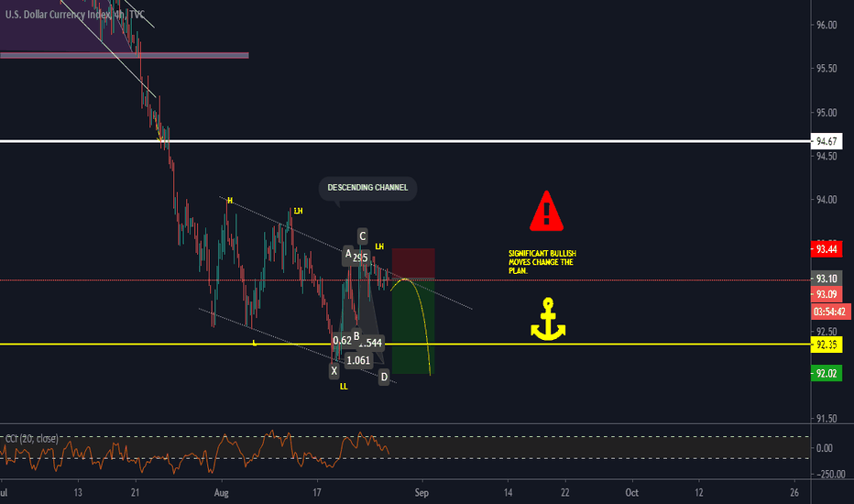The image size is (854, 504).
Task: Click the green 92.02 target price label
Action: [827, 373]
